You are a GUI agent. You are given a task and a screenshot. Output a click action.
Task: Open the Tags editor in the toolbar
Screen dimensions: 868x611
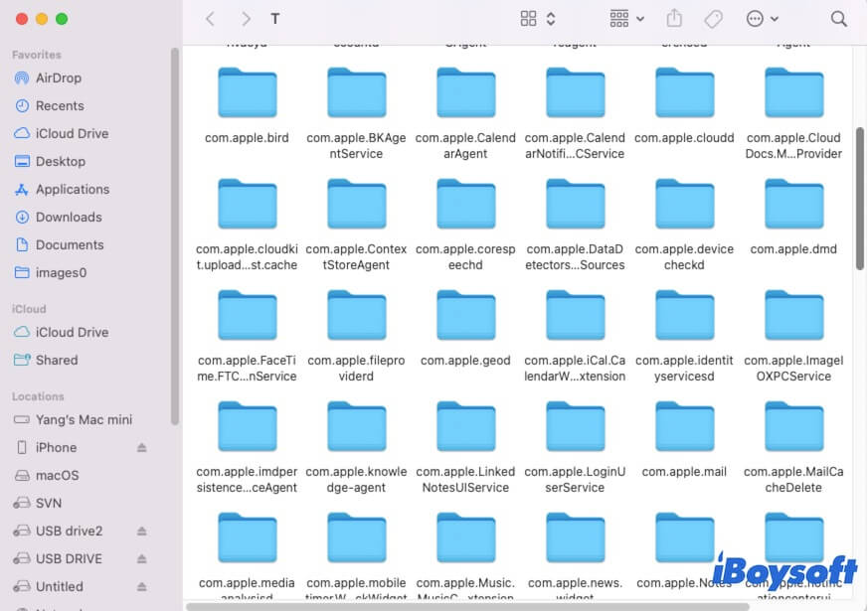[712, 18]
